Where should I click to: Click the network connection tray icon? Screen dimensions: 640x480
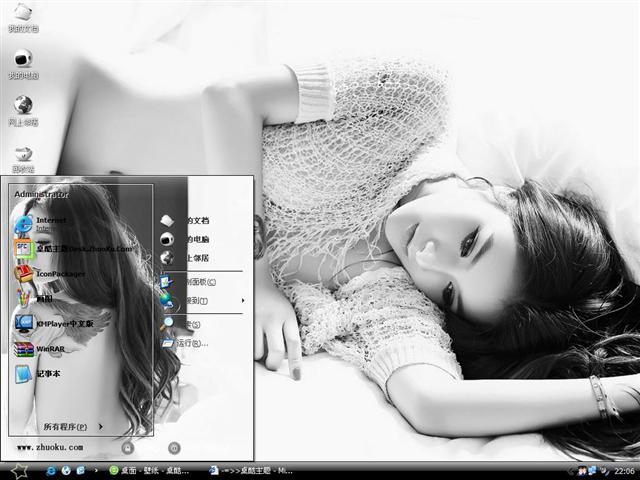pos(592,471)
